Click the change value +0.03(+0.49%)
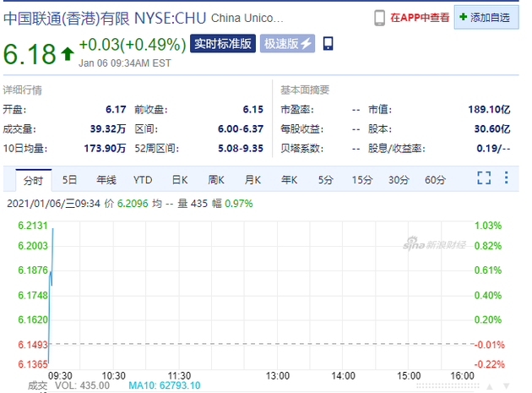Viewport: 532px width, 393px height. pos(133,45)
